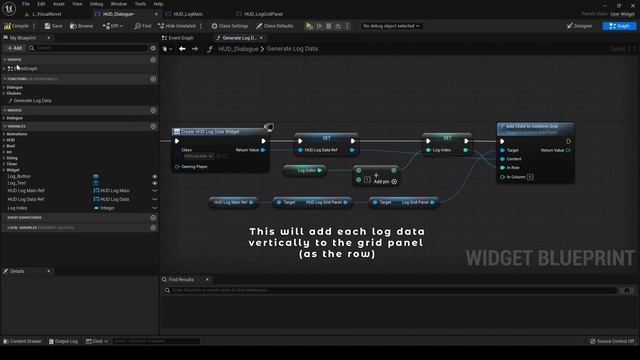The height and width of the screenshot is (360, 640).
Task: Add local variable with plus icon
Action: coord(153,227)
